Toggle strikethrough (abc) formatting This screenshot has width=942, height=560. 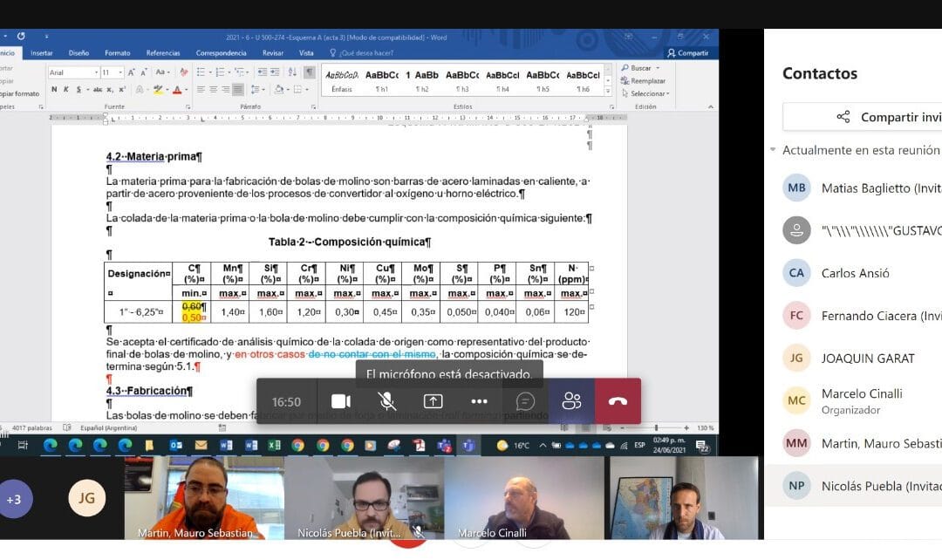point(98,90)
